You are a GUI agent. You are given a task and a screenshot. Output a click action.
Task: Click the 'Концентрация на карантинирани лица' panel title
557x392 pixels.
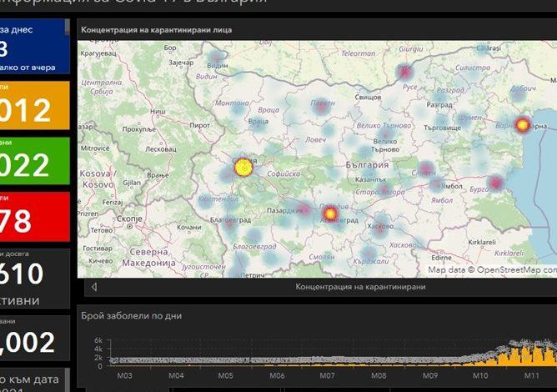point(157,30)
